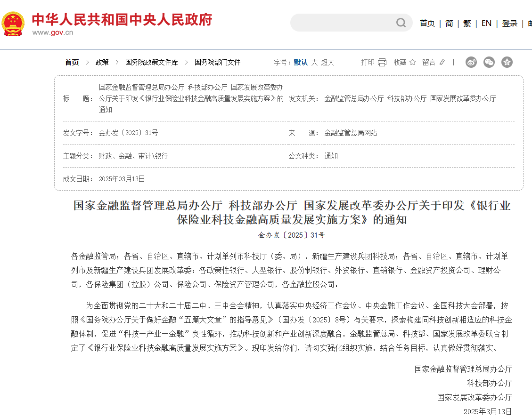Select the default 默认 font size

301,62
